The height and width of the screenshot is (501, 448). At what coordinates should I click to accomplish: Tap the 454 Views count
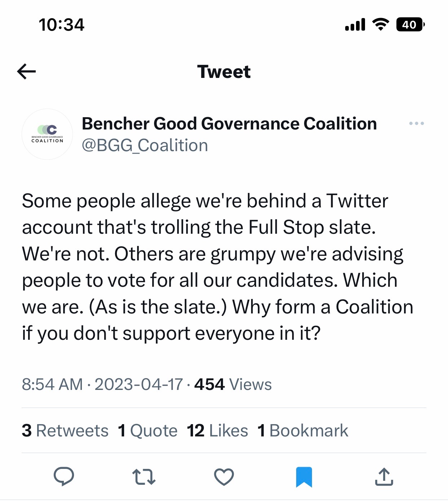coord(233,384)
